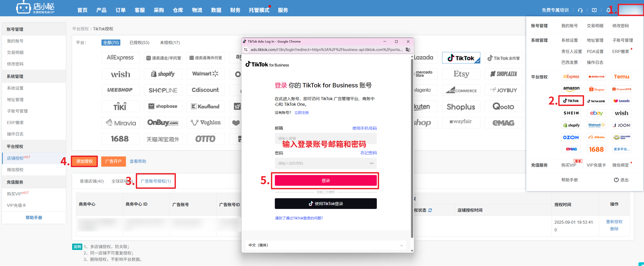The height and width of the screenshot is (266, 644).
Task: Focus the 邮箱 email input field
Action: click(x=326, y=138)
